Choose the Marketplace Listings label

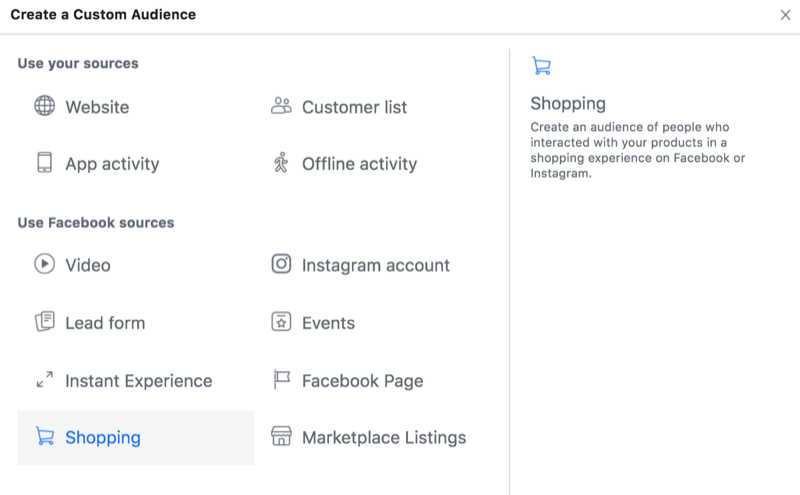(384, 438)
